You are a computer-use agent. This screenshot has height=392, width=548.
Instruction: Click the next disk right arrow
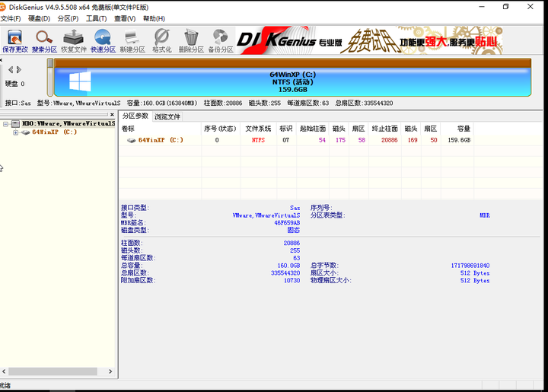click(19, 69)
